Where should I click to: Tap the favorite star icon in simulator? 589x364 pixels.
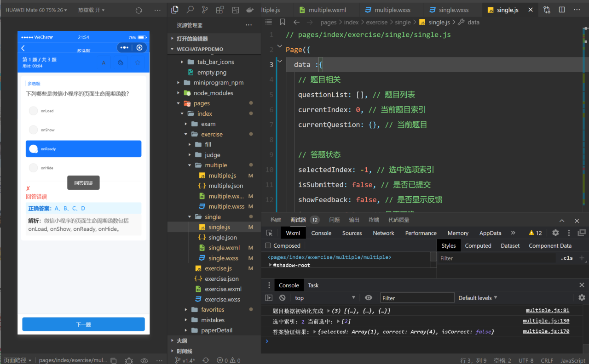point(137,63)
